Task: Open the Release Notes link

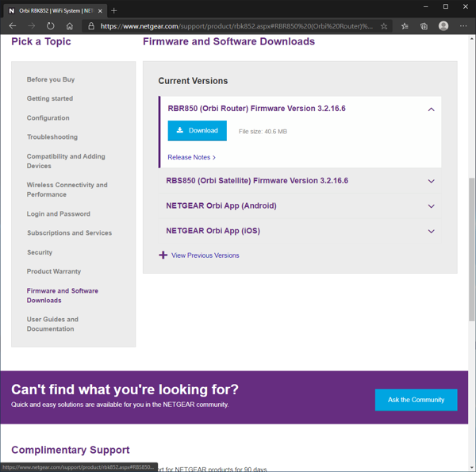Action: pyautogui.click(x=191, y=157)
